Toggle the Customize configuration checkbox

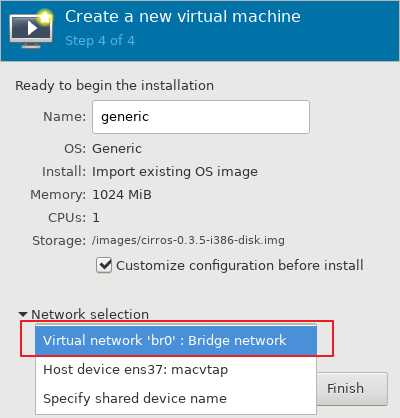tap(104, 265)
